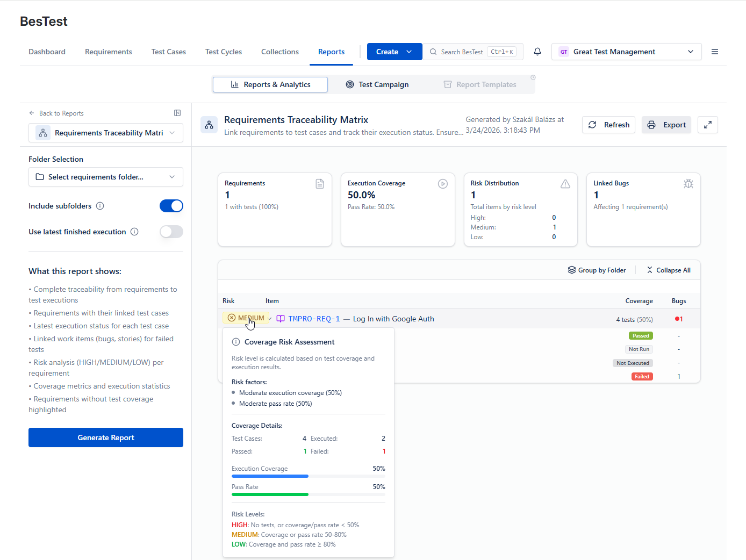746x560 pixels.
Task: Enable Use latest finished execution toggle
Action: point(171,232)
